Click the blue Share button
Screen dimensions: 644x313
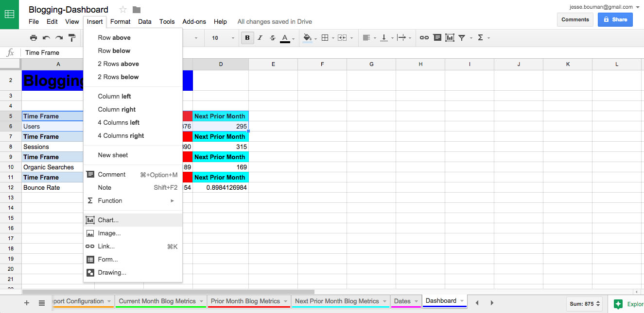pos(615,19)
